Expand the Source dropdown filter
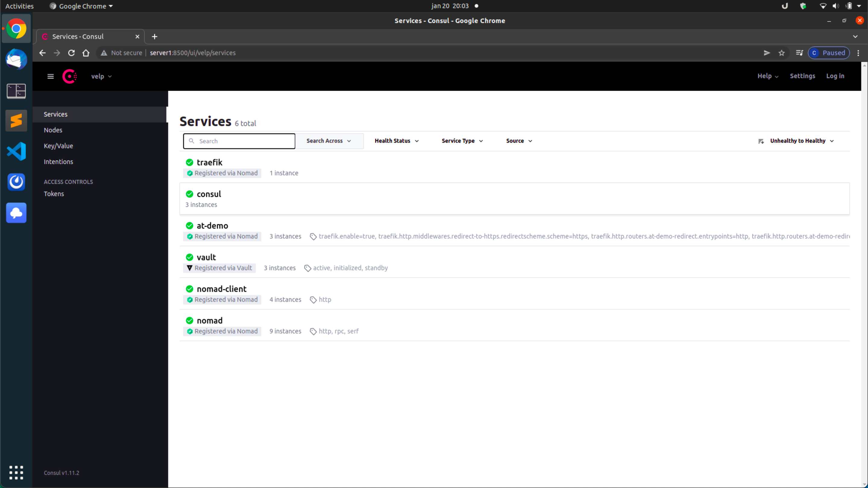This screenshot has height=488, width=868. 519,140
